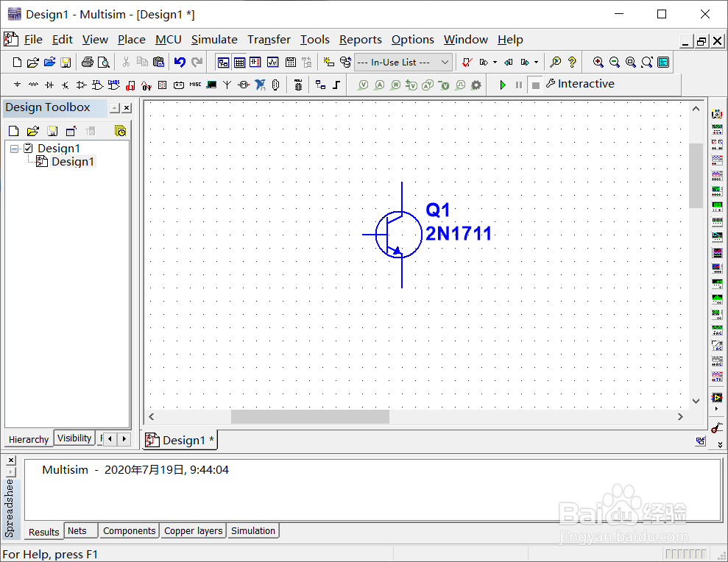The height and width of the screenshot is (562, 728).
Task: Place an MCU chip component
Action: coord(298,85)
